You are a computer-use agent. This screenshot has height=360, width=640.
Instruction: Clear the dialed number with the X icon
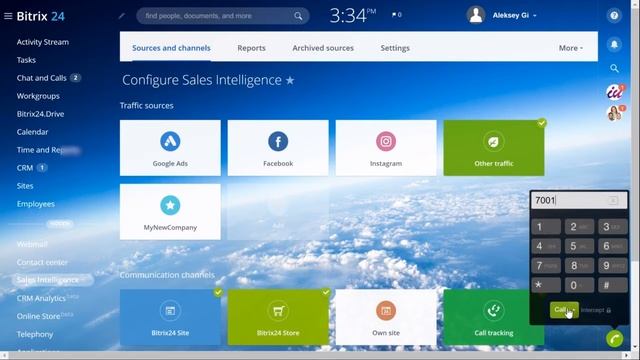click(x=613, y=200)
